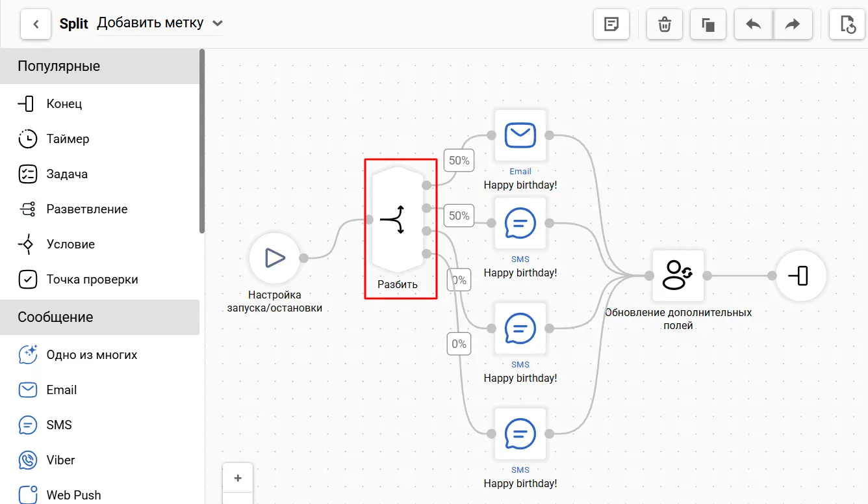This screenshot has height=504, width=868.
Task: Open the notes icon in toolbar
Action: pos(611,25)
